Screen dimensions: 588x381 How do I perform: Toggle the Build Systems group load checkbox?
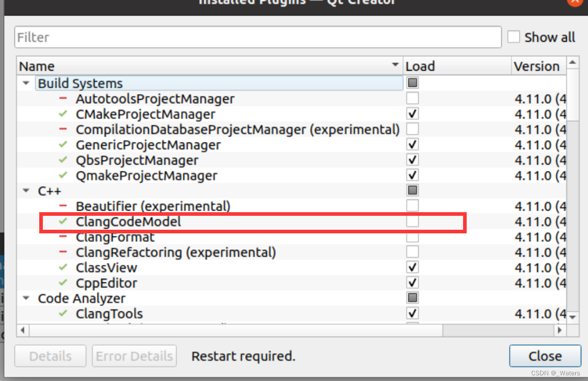tap(412, 83)
